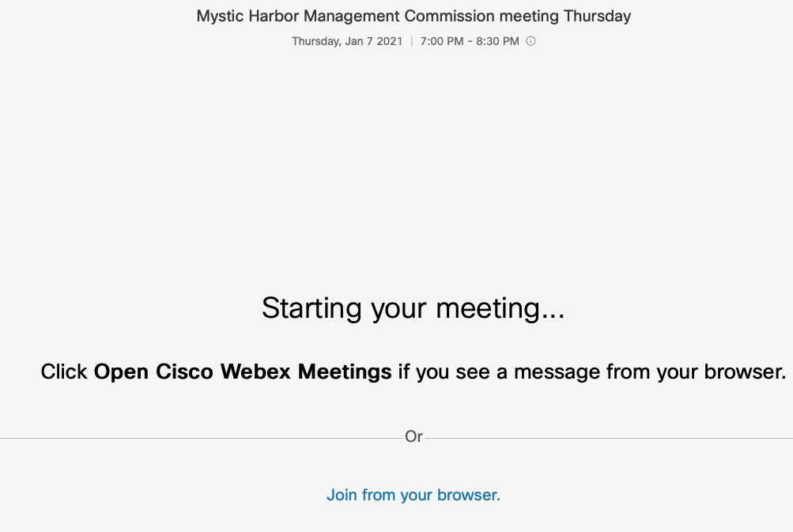Click the word "Click" starting the instruction sentence
Viewport: 793px width, 532px height.
click(64, 372)
